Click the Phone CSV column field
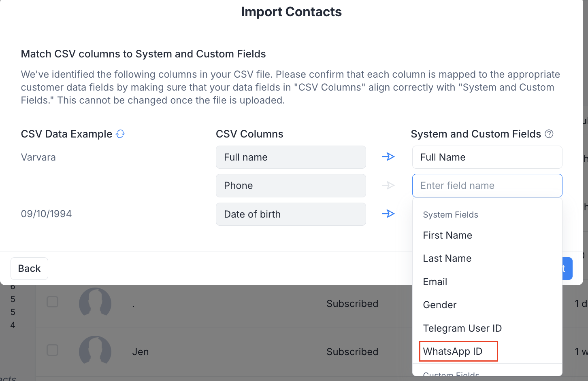This screenshot has height=381, width=588. pyautogui.click(x=290, y=186)
